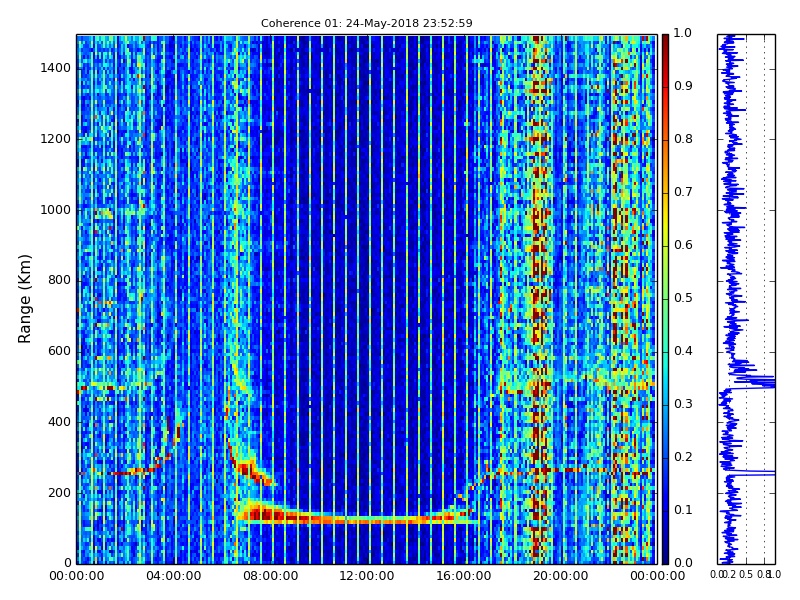Click the 04:00:00 time axis label
This screenshot has width=800, height=600.
click(173, 576)
